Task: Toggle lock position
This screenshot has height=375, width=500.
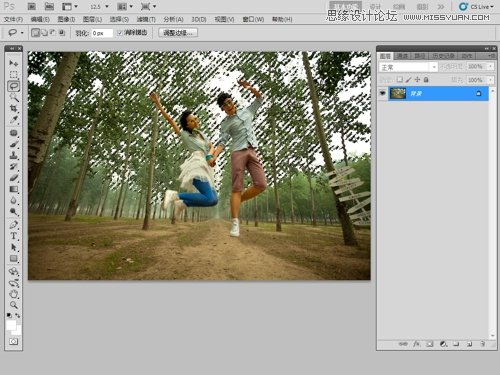Action: point(417,80)
